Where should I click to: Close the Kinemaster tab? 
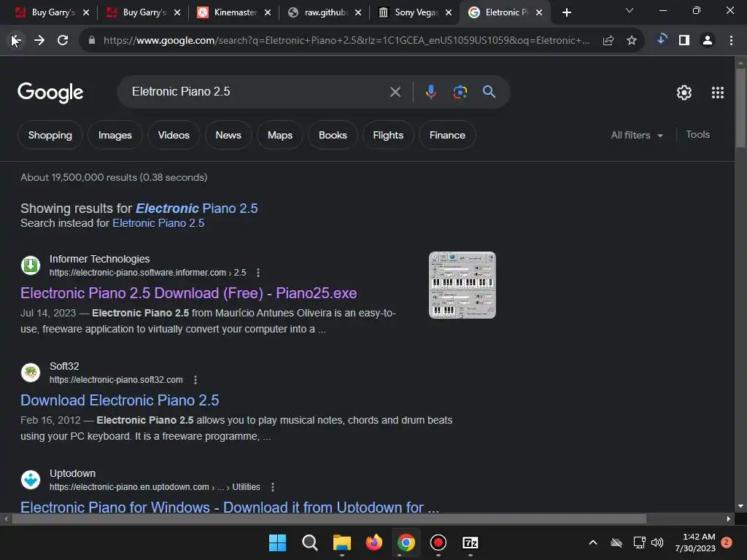[x=268, y=12]
